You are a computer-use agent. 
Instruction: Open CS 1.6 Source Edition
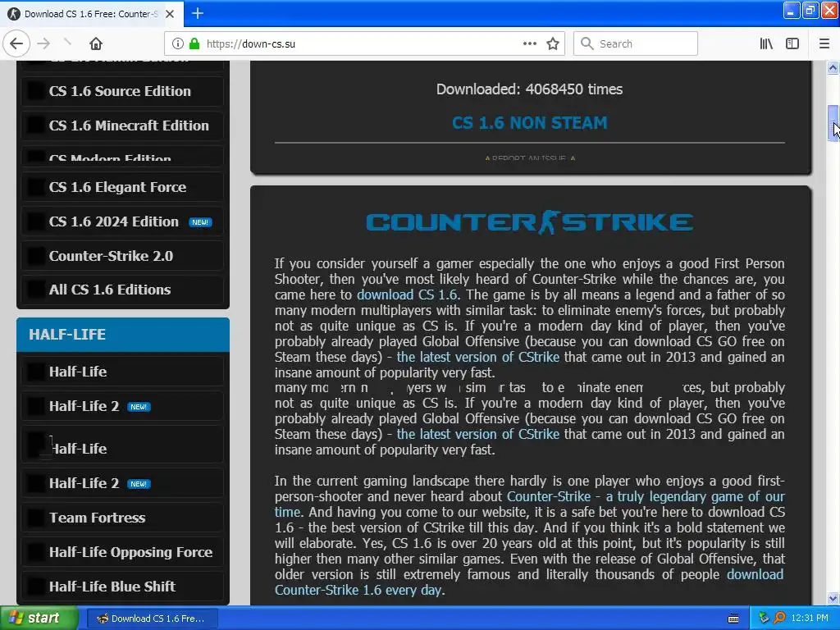123,91
